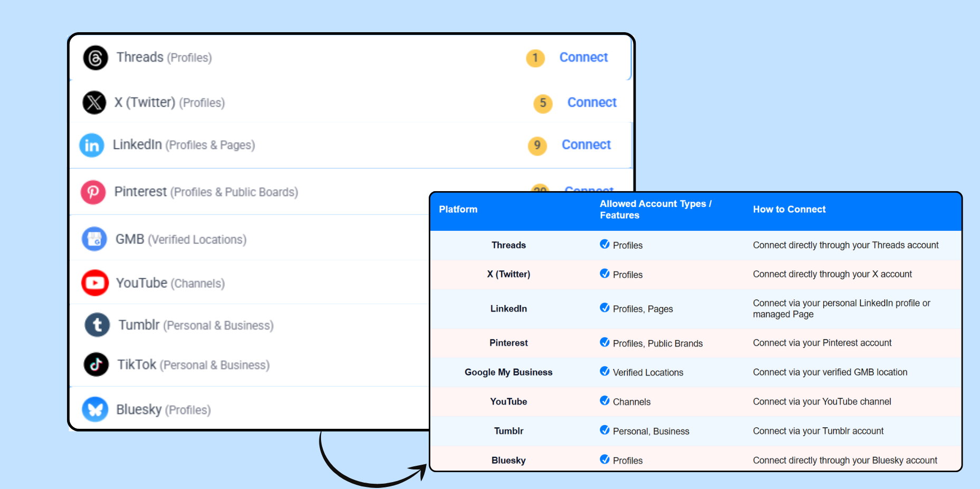Click the blue check beside Threads Profiles
980x489 pixels.
[605, 245]
